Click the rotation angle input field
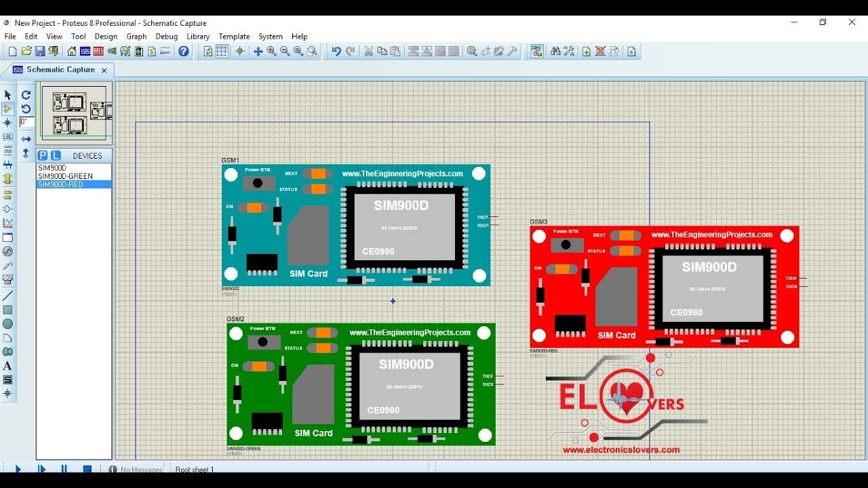The image size is (868, 488). pos(26,123)
